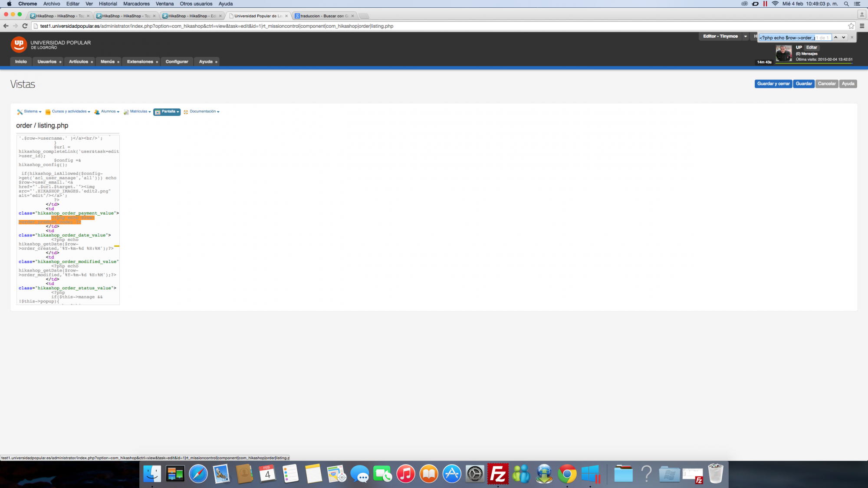Viewport: 868px width, 488px height.
Task: Click the bookmark star in address bar
Action: pyautogui.click(x=851, y=26)
